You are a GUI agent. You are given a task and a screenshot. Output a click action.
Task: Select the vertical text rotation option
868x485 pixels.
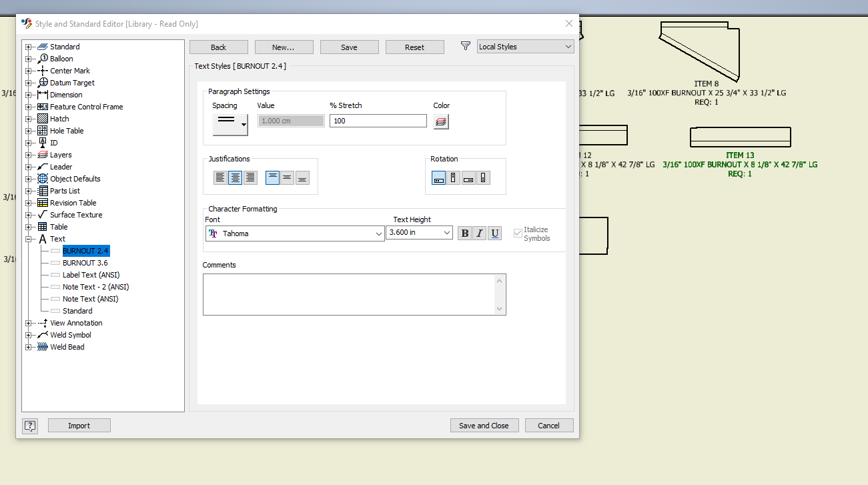(x=454, y=177)
